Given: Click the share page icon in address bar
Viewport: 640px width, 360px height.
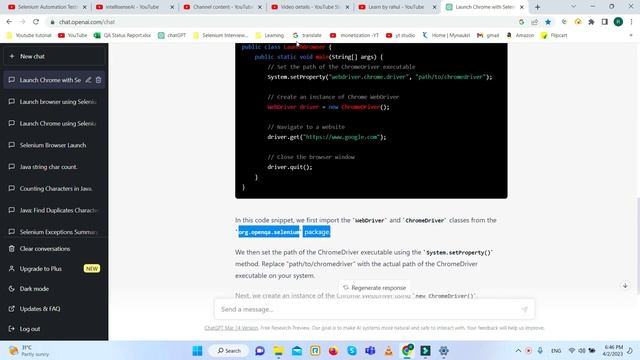Looking at the screenshot, I should coord(534,22).
